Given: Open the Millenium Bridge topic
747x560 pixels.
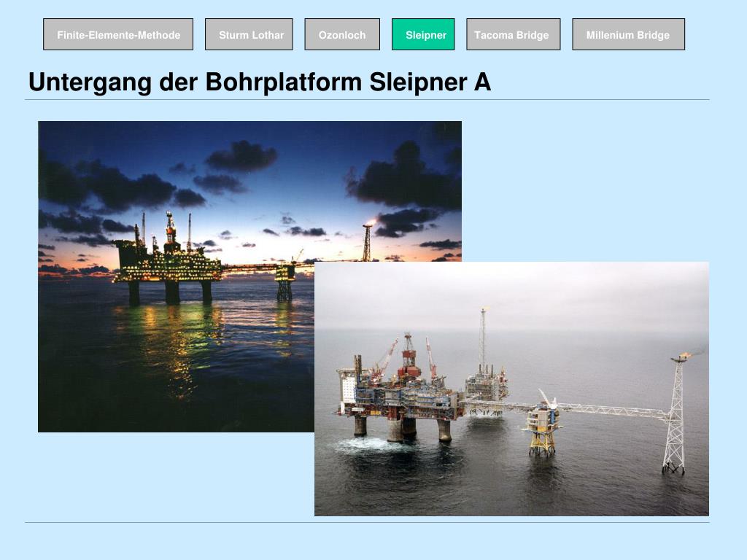Looking at the screenshot, I should (x=628, y=34).
